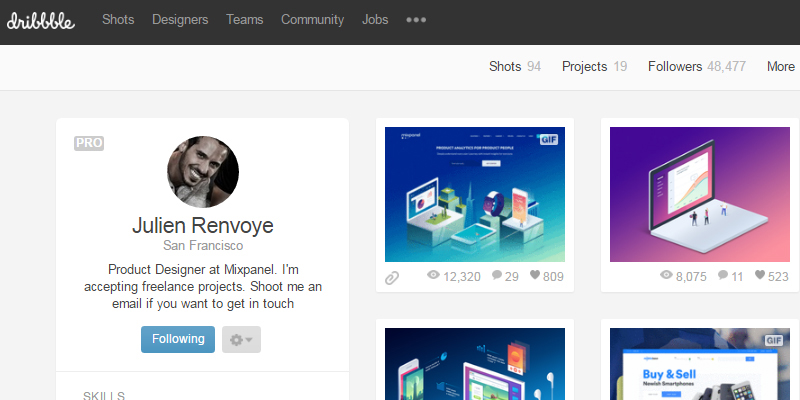
Task: Open the dark blue isometric devices shot
Action: (x=475, y=364)
